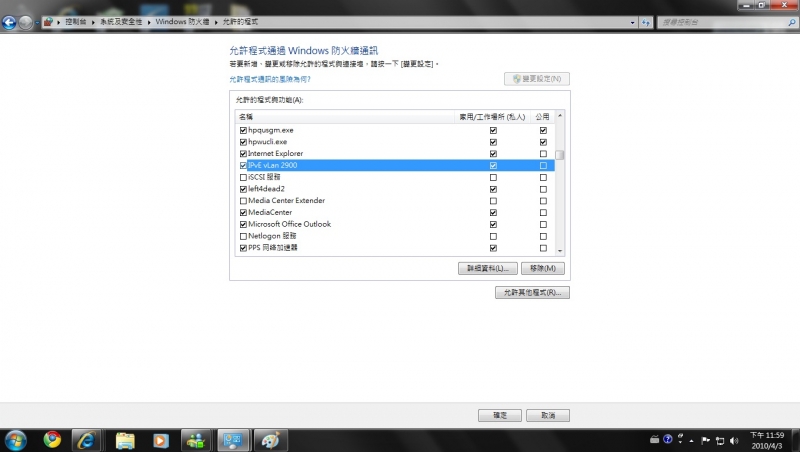The image size is (800, 452).
Task: Enable the iSCSI 服務 checkbox
Action: pyautogui.click(x=243, y=178)
